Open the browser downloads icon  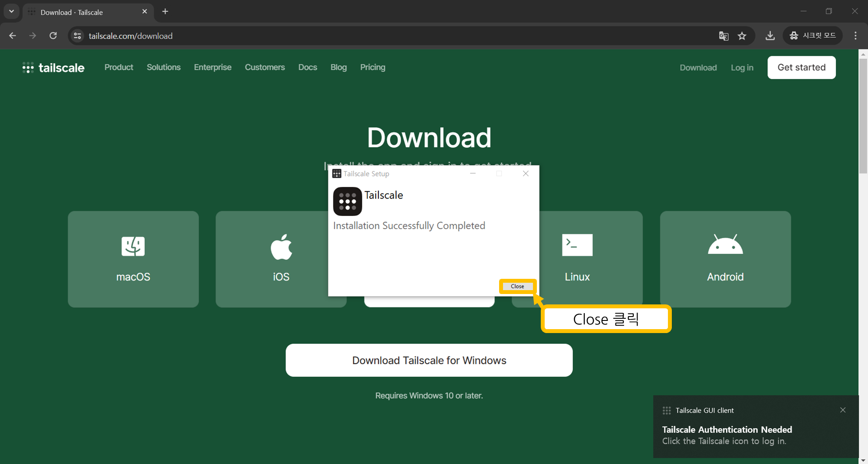click(x=770, y=36)
